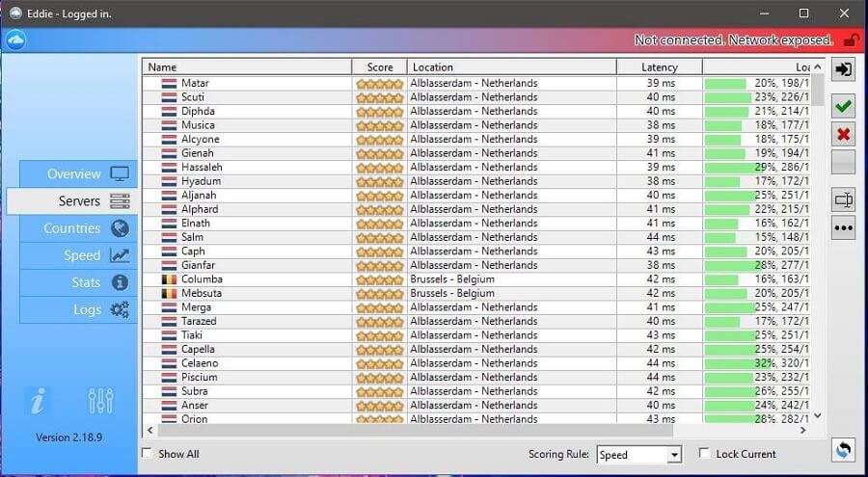868x477 pixels.
Task: Refresh the server list with circular arrows
Action: [x=843, y=450]
